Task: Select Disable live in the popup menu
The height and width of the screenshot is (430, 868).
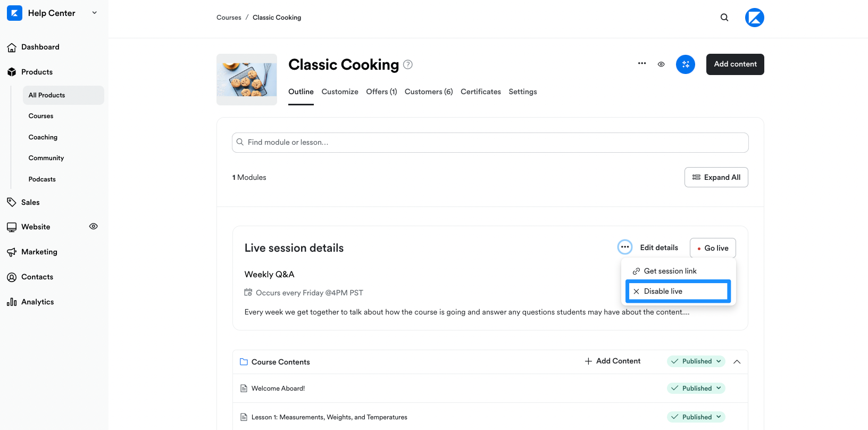Action: (x=678, y=291)
